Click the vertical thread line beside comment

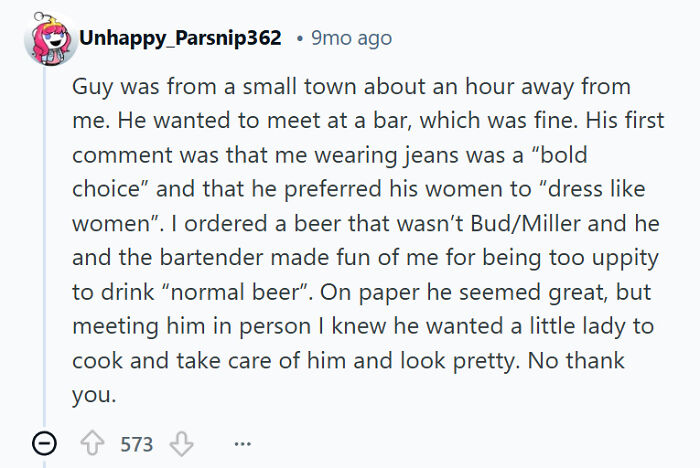click(x=44, y=250)
